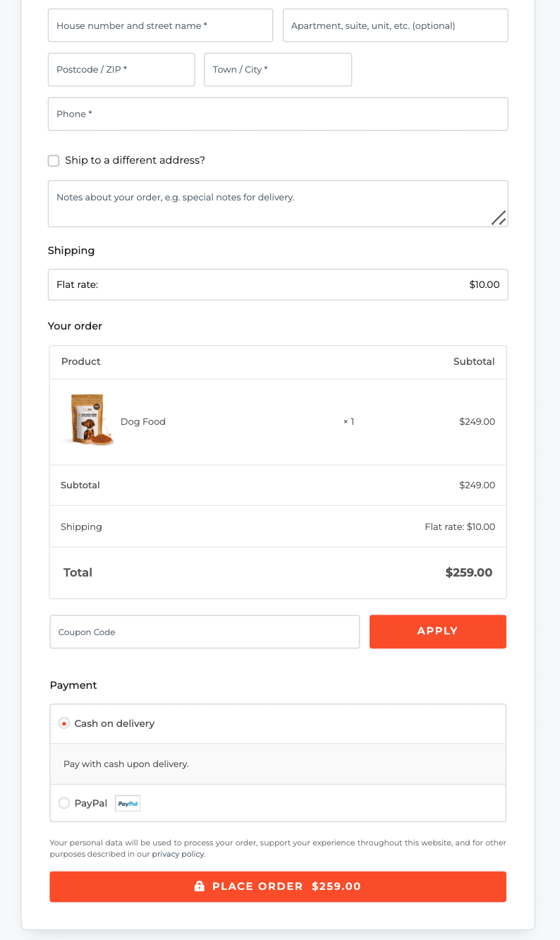Click the House number and street field
The width and height of the screenshot is (560, 940).
click(x=160, y=25)
